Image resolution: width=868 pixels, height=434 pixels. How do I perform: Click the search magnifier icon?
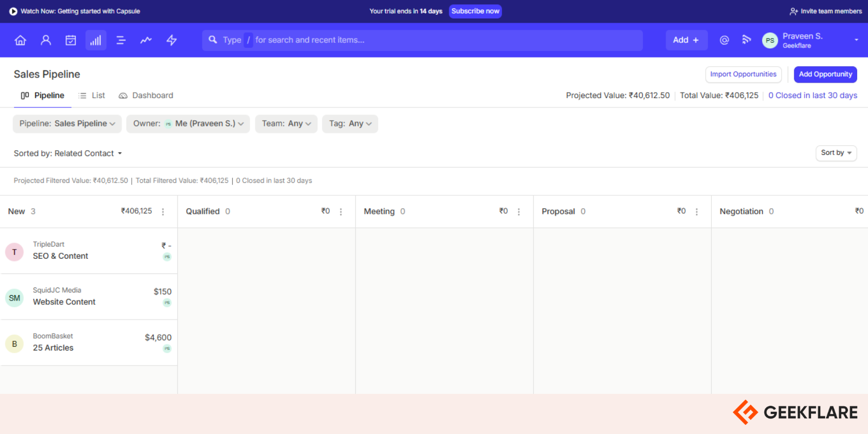[213, 40]
